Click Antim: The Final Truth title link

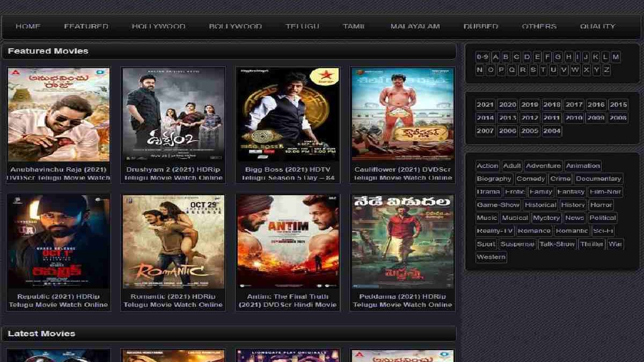pyautogui.click(x=287, y=300)
